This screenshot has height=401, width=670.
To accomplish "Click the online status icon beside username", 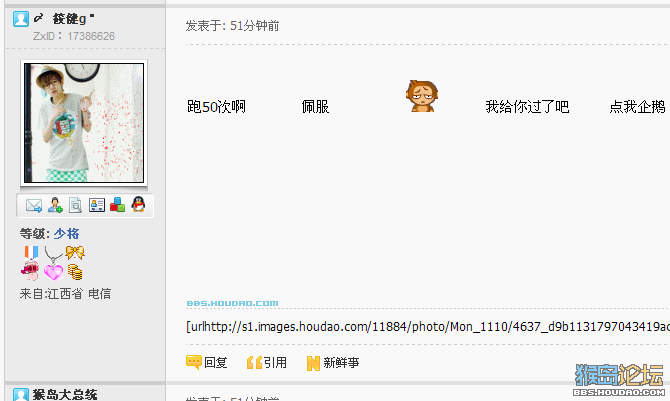I will (21, 19).
